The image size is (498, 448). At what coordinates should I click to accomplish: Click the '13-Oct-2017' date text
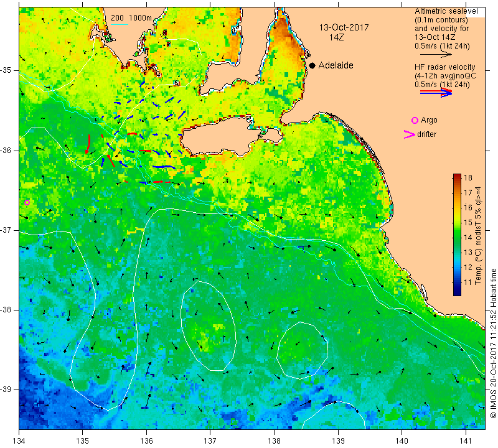pos(344,27)
